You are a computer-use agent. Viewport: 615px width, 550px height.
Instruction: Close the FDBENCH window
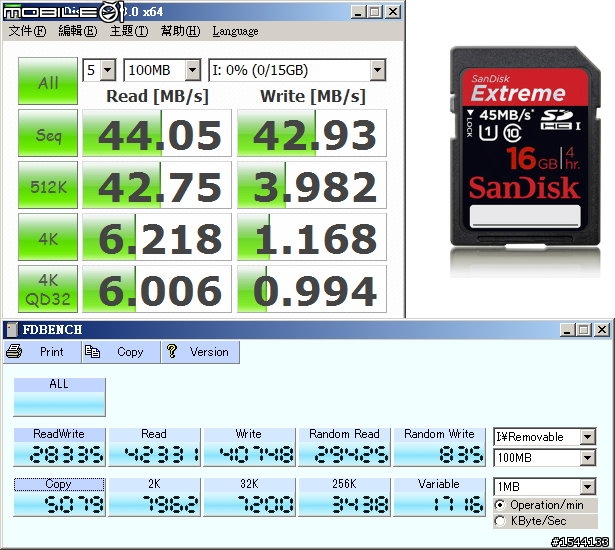(602, 330)
